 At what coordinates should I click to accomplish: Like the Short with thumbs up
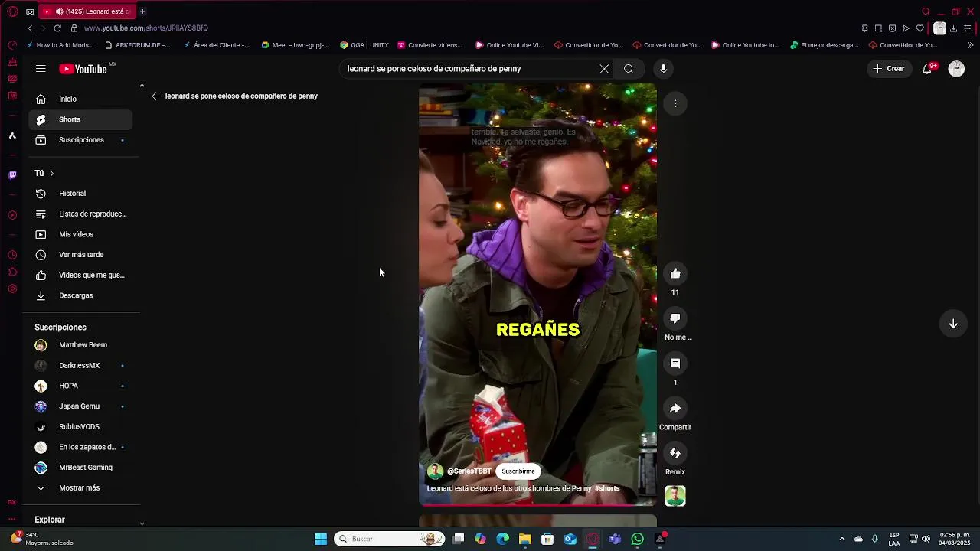tap(675, 274)
